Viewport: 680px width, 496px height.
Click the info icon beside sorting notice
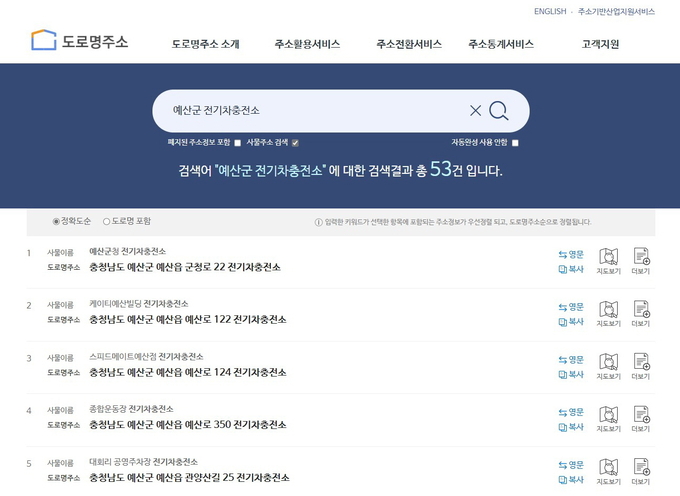tap(318, 222)
